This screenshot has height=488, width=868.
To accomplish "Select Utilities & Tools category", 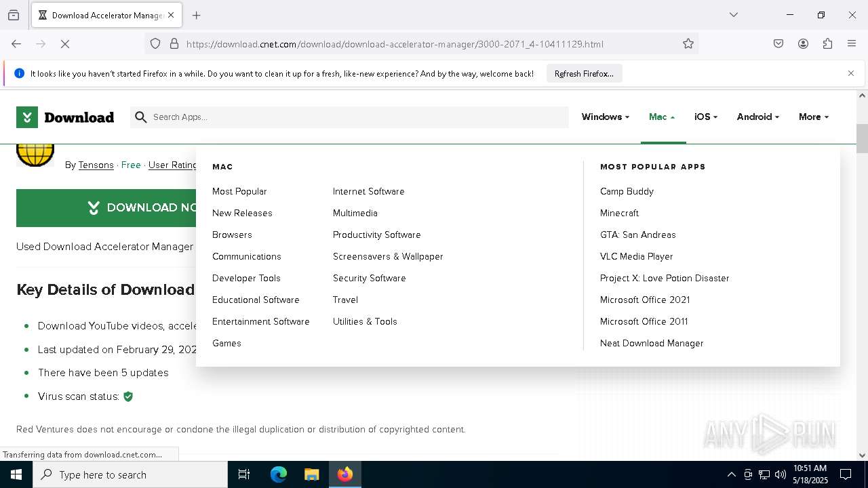I will [x=365, y=321].
